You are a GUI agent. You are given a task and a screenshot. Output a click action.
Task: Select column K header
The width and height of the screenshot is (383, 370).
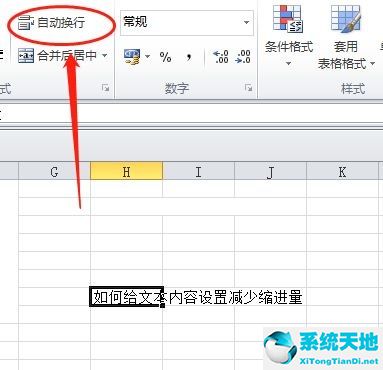(343, 172)
